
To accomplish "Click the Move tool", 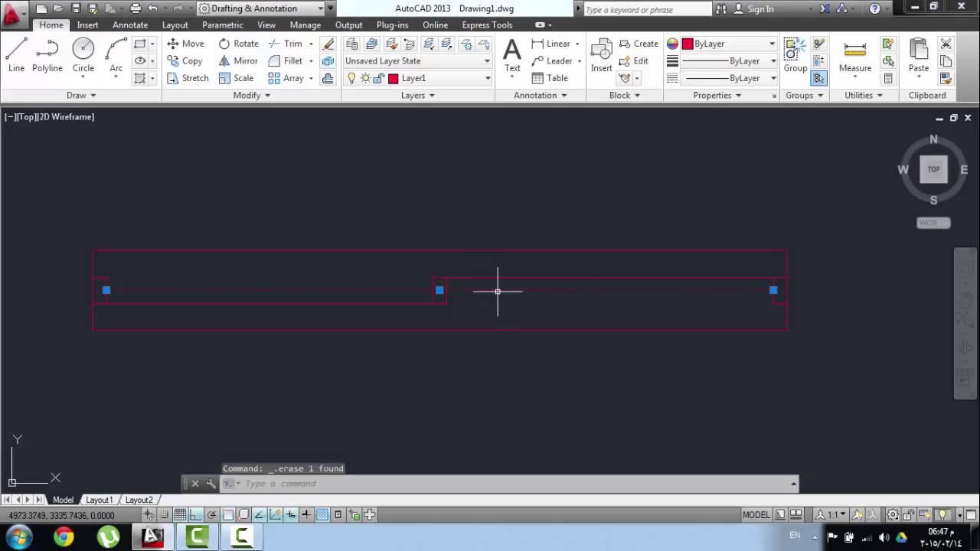I will click(x=185, y=44).
